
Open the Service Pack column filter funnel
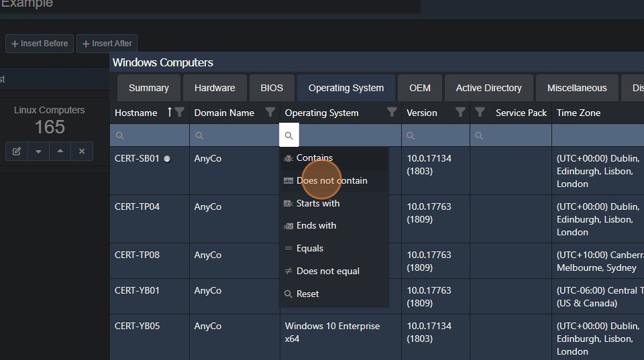click(480, 112)
